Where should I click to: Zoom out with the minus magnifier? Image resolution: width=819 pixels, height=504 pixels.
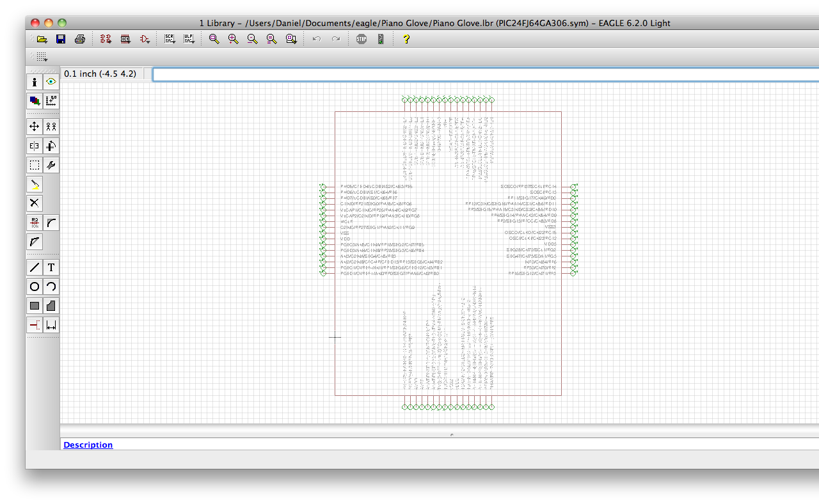point(253,39)
